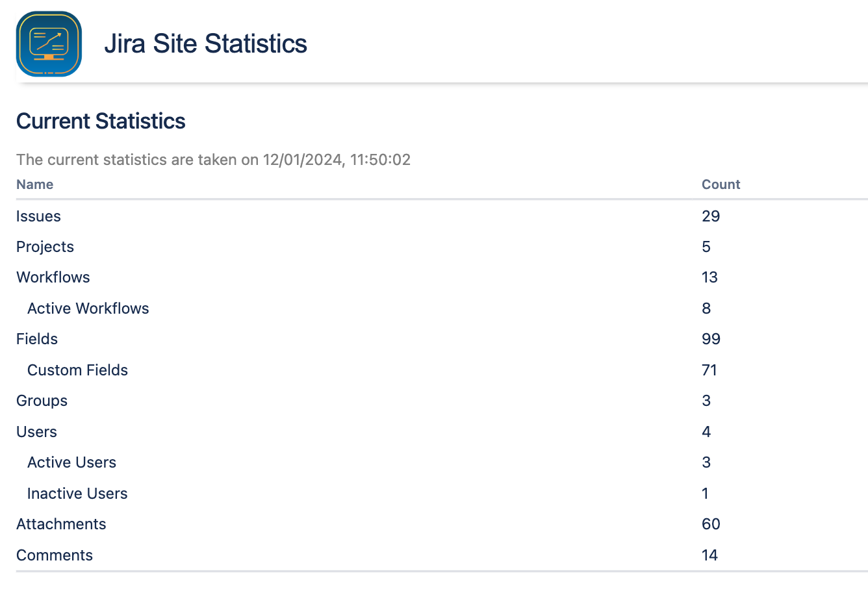This screenshot has width=868, height=591.
Task: Select the Workflows row label
Action: [x=53, y=277]
